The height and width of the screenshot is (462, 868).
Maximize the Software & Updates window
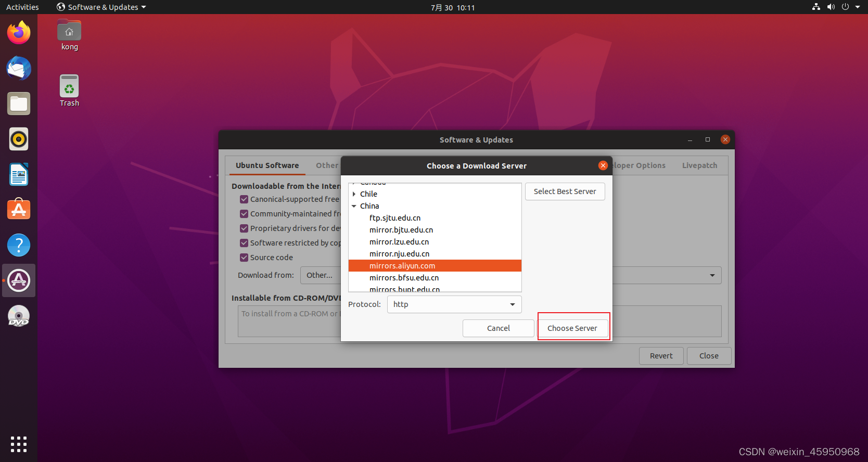pos(708,139)
